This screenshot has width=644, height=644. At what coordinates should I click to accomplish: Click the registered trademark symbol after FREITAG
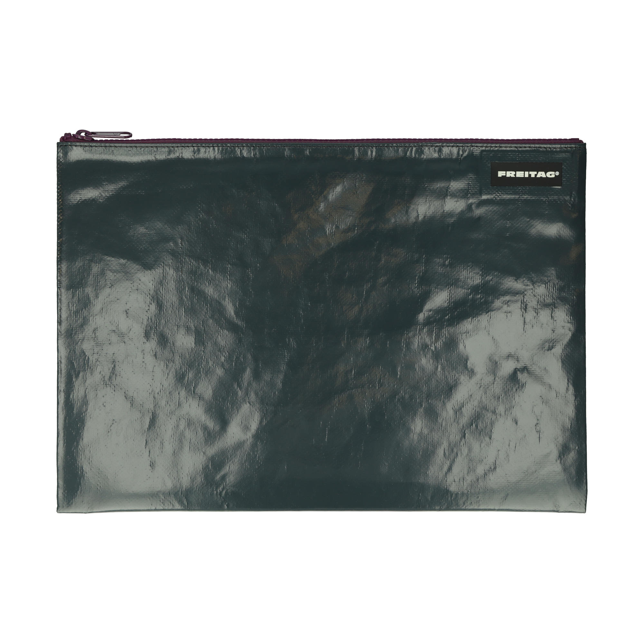point(557,173)
